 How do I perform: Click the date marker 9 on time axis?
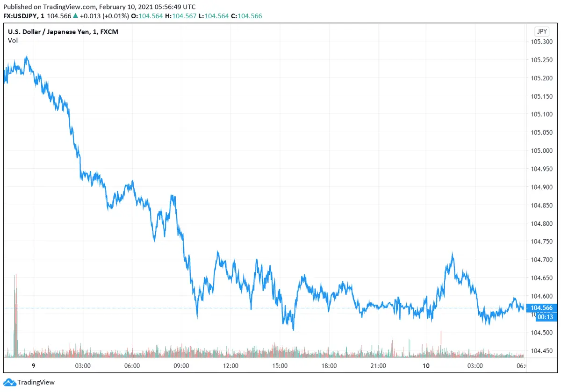pos(33,365)
